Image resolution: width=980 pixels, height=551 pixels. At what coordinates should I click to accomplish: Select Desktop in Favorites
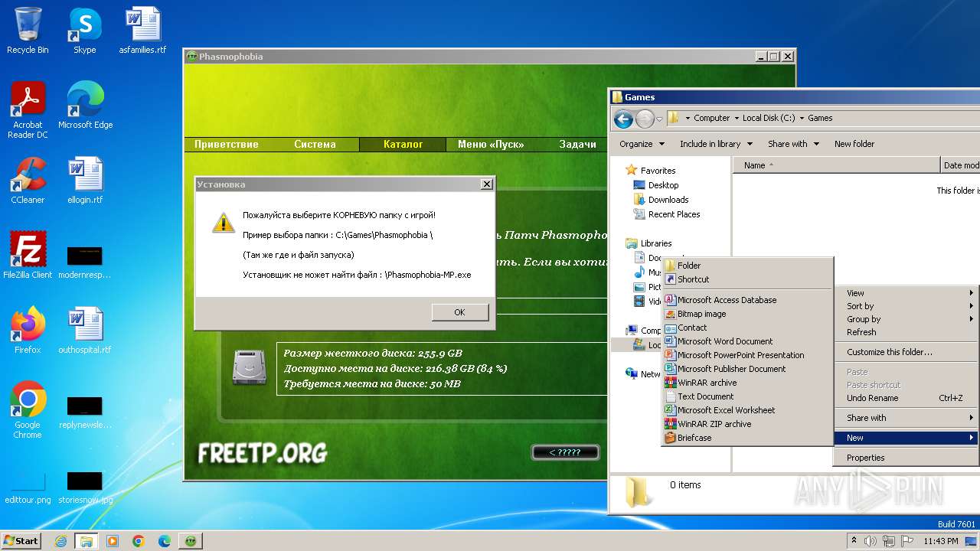(x=663, y=185)
